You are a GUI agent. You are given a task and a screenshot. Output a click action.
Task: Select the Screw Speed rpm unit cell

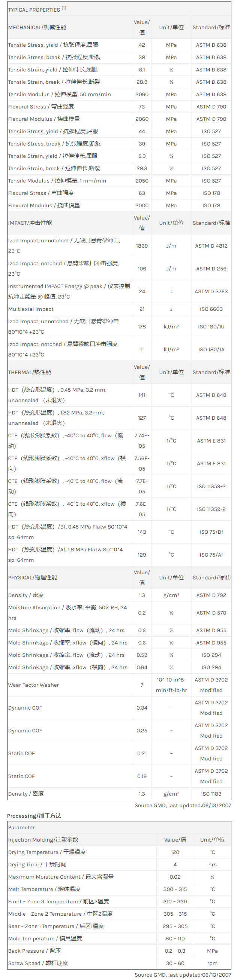pyautogui.click(x=212, y=963)
